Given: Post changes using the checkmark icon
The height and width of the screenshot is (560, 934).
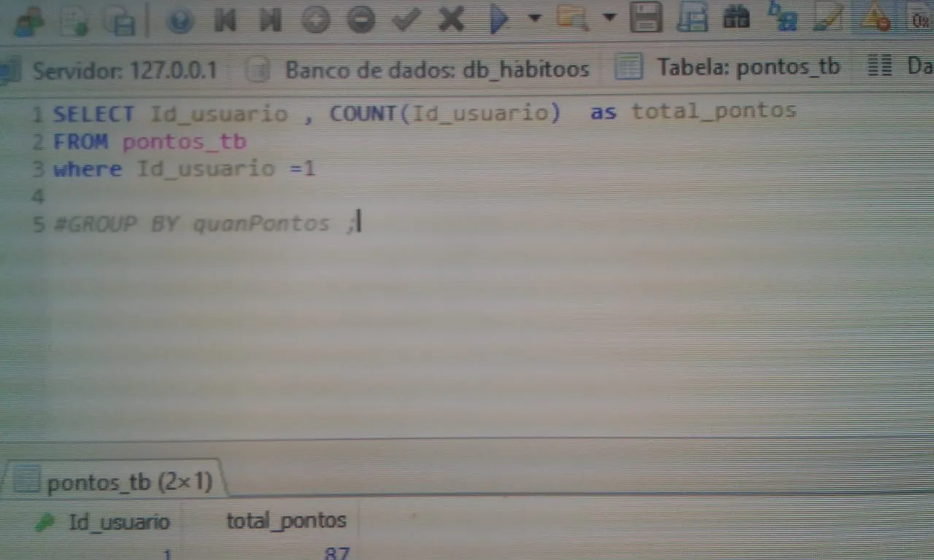Looking at the screenshot, I should (406, 20).
